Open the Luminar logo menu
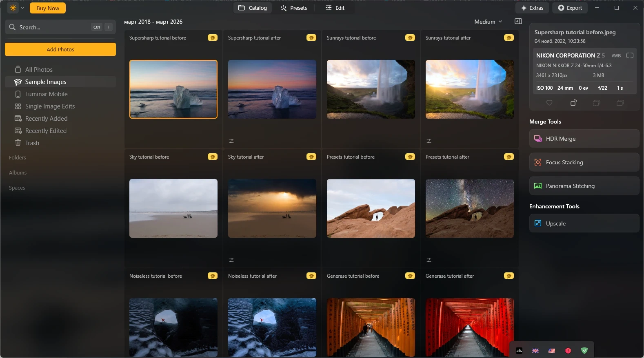Screen dimensions: 644x358 click(x=13, y=8)
